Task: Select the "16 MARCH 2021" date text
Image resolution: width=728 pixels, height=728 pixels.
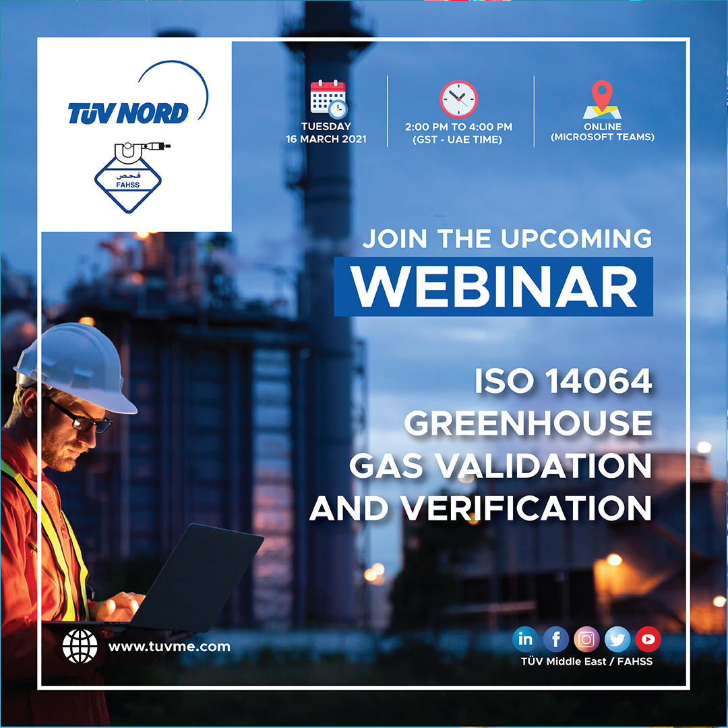Action: 326,139
